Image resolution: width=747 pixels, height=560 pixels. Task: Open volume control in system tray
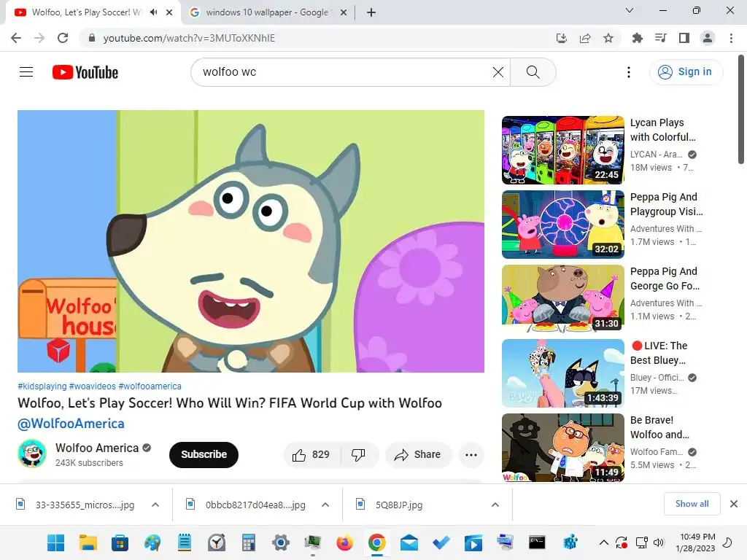pos(659,542)
